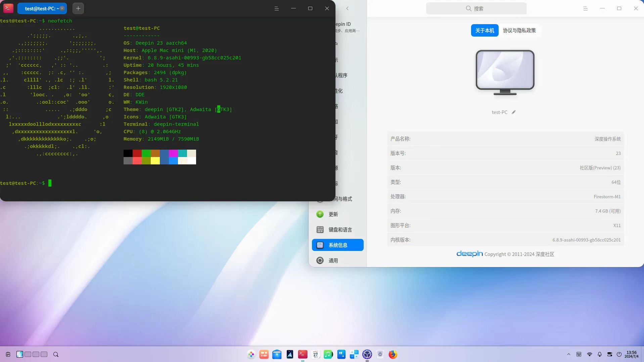
Task: Open Grand Search from the taskbar
Action: (x=56, y=354)
